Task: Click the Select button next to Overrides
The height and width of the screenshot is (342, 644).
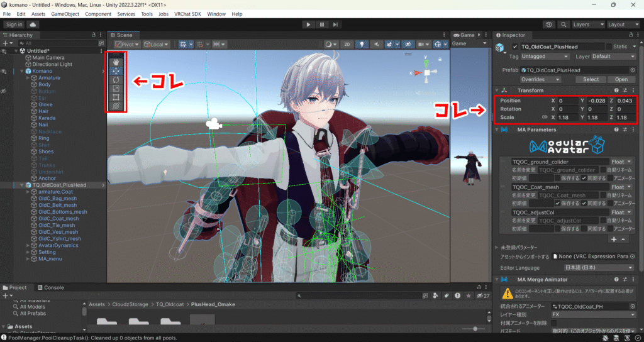Action: pyautogui.click(x=591, y=80)
